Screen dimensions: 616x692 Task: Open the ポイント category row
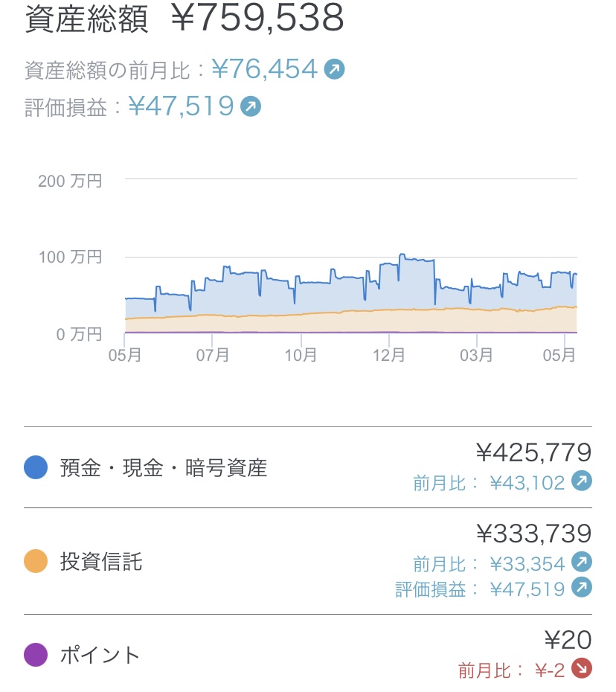coord(100,655)
